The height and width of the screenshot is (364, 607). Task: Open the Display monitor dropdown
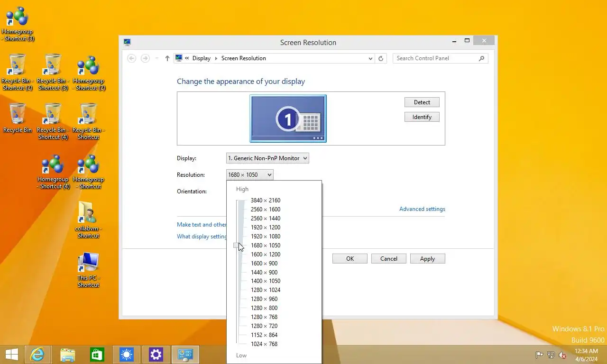click(x=267, y=158)
